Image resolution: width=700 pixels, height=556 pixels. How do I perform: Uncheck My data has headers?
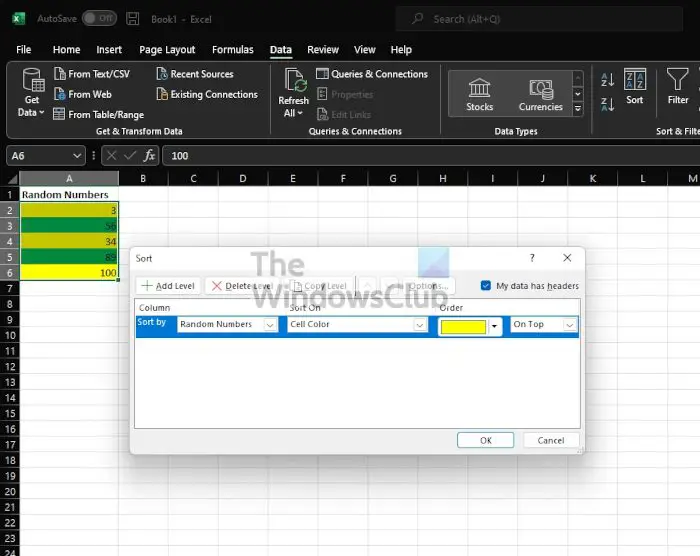[x=486, y=285]
